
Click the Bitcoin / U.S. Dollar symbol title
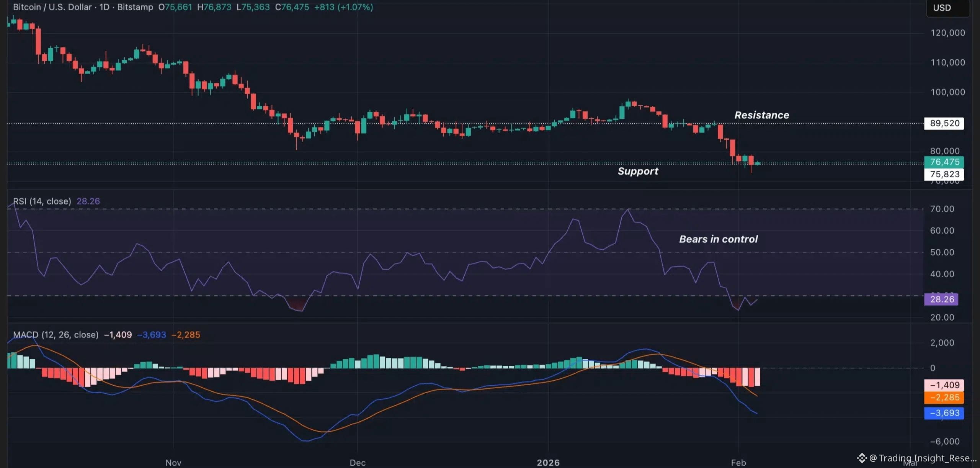point(52,7)
